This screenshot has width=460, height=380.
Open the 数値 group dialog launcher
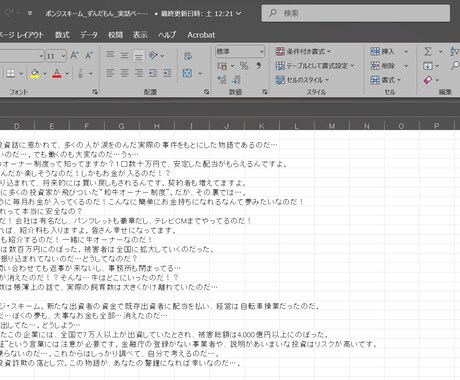coord(265,92)
